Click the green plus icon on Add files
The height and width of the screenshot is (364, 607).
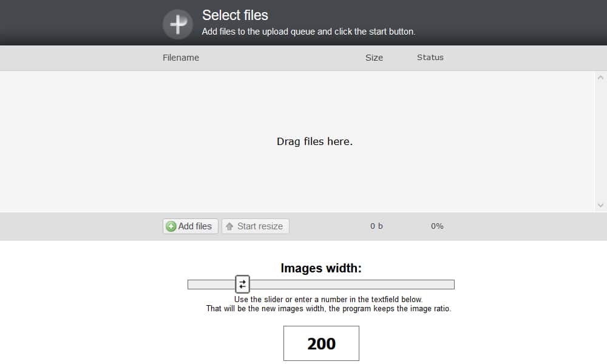pyautogui.click(x=172, y=226)
